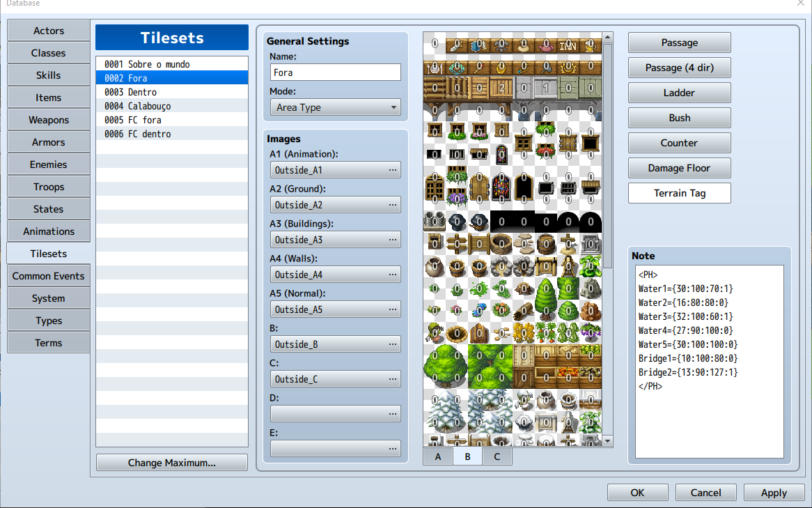Viewport: 812px width, 508px height.
Task: Select the wooden barrel tile
Action: pos(546,244)
